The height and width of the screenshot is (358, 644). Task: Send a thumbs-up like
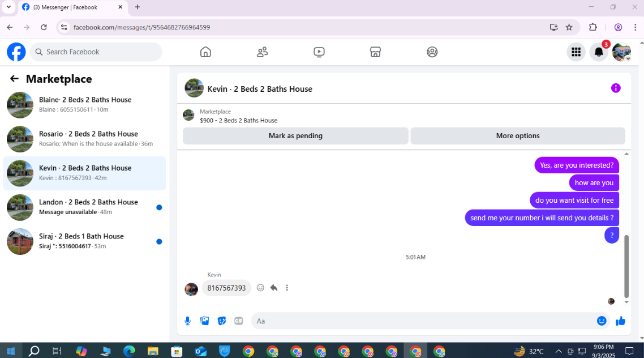point(620,321)
